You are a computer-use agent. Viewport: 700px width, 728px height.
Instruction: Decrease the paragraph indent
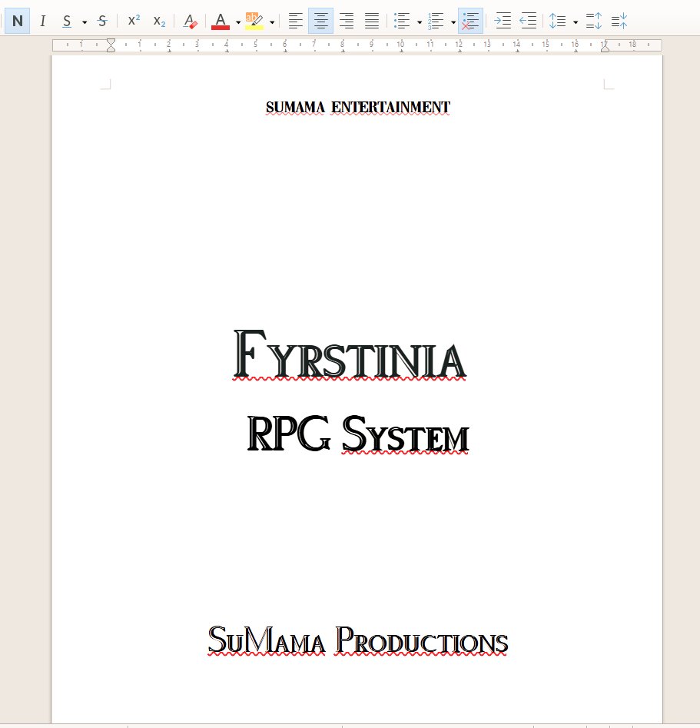tap(529, 21)
